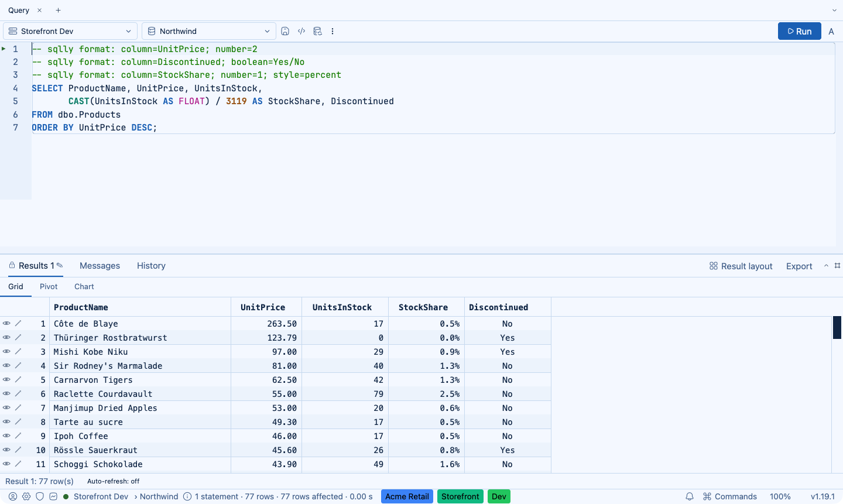
Task: Click the user account icon in status bar
Action: pos(13,496)
